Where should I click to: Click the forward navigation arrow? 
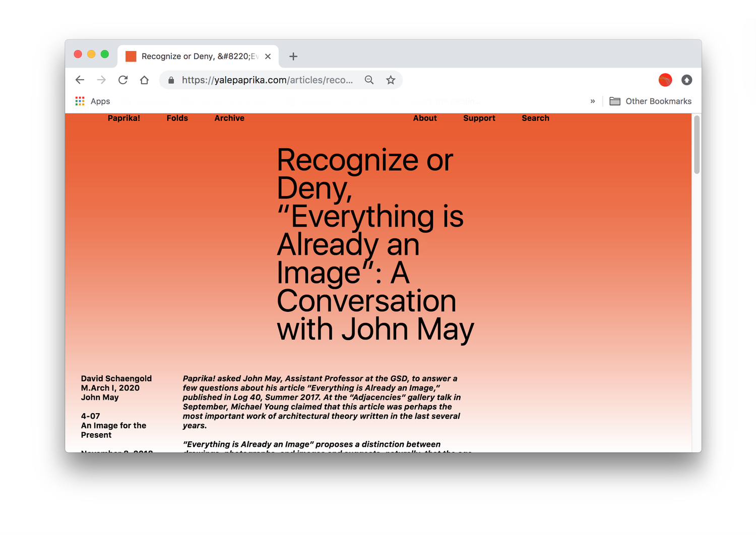(101, 80)
